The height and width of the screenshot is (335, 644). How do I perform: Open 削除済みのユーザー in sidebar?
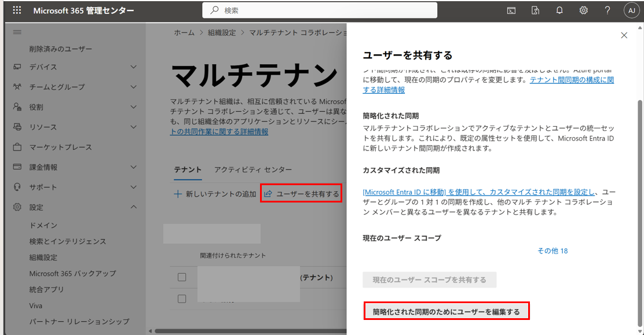[x=61, y=49]
